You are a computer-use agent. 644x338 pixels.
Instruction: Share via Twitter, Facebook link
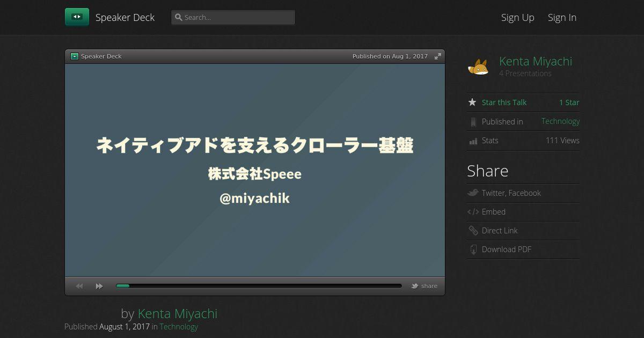click(511, 193)
